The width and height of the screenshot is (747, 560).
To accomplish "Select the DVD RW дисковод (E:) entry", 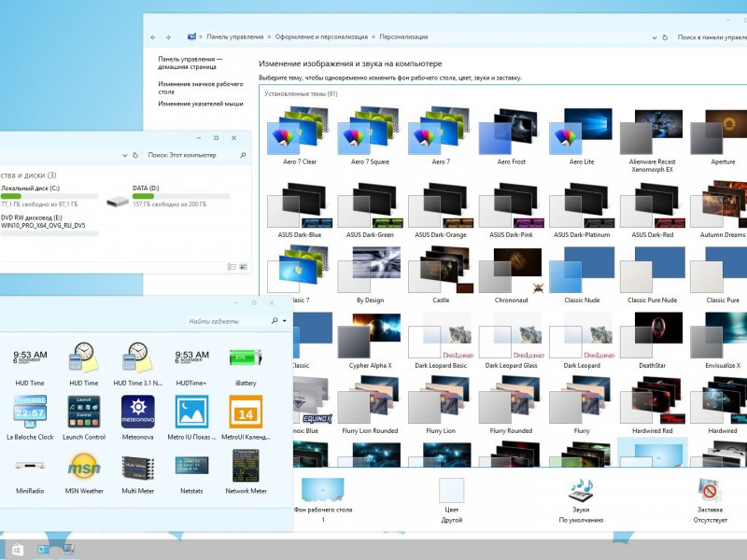I will (49, 225).
